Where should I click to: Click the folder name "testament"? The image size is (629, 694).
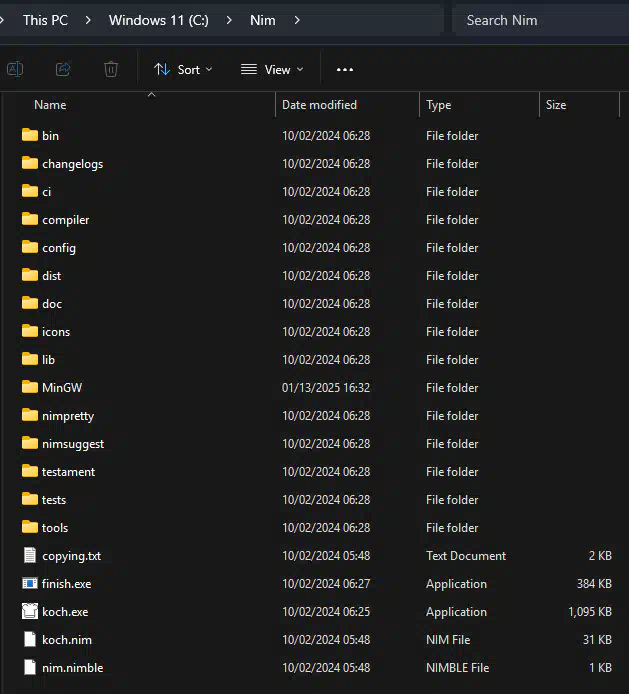tap(68, 472)
